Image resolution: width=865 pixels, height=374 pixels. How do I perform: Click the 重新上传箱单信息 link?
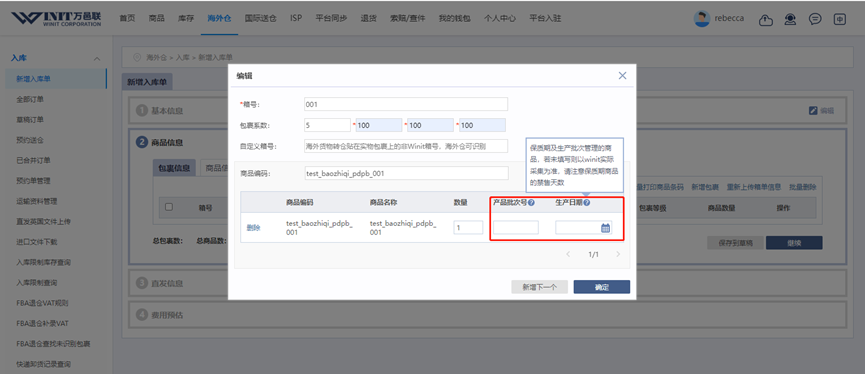point(754,187)
